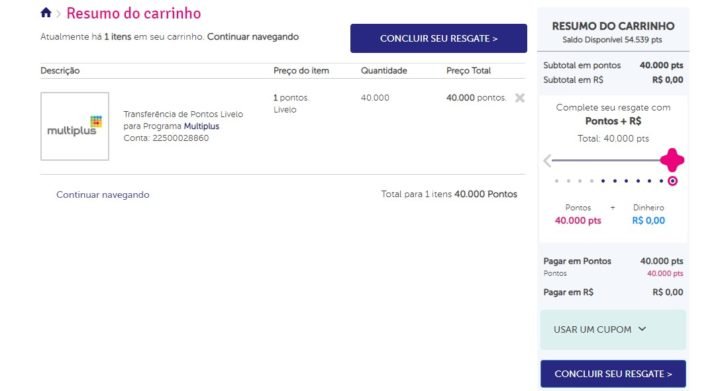720x391 pixels.
Task: Click Resumo do carrinho page title
Action: coord(134,13)
